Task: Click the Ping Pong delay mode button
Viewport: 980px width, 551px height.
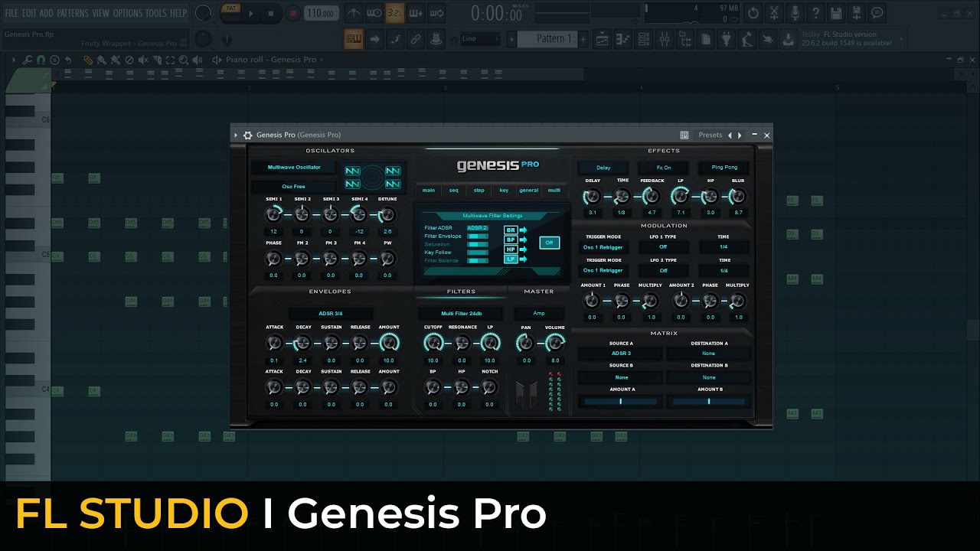Action: click(x=724, y=168)
